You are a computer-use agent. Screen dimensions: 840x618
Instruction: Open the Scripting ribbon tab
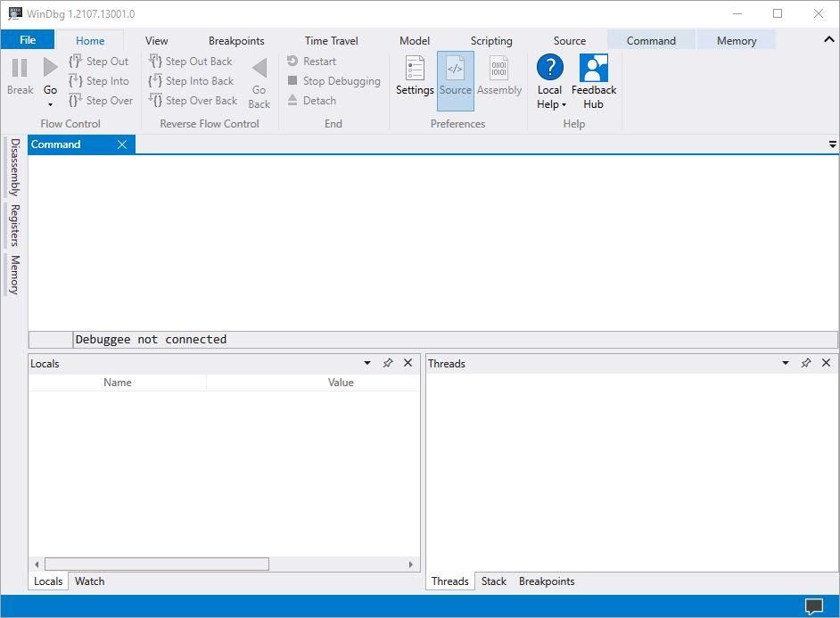coord(491,41)
